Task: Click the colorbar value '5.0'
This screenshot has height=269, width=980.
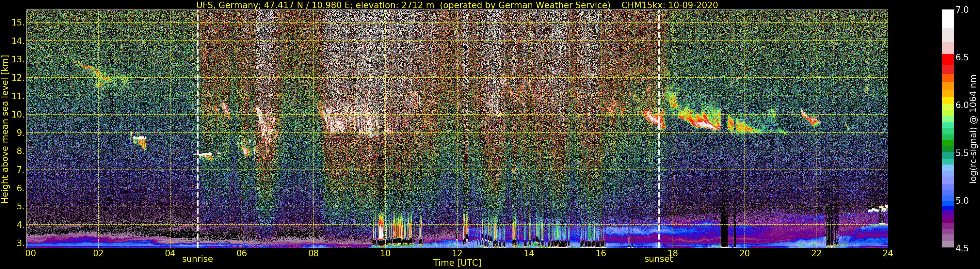Action: tap(962, 200)
